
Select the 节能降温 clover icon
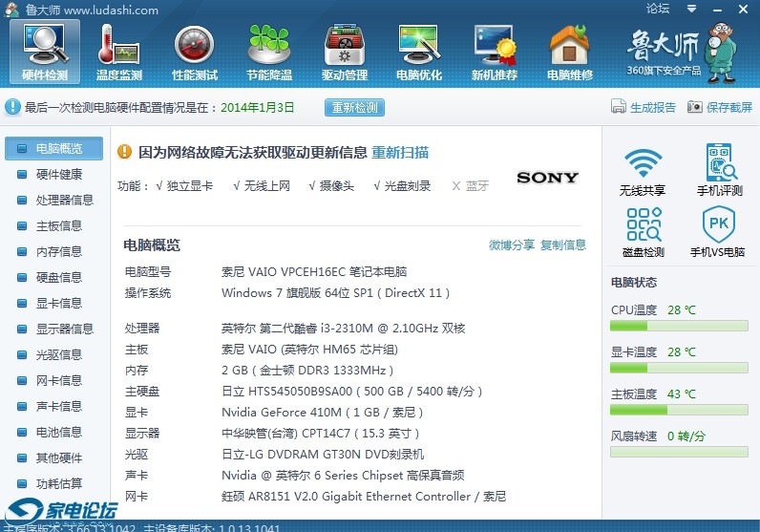click(x=269, y=52)
